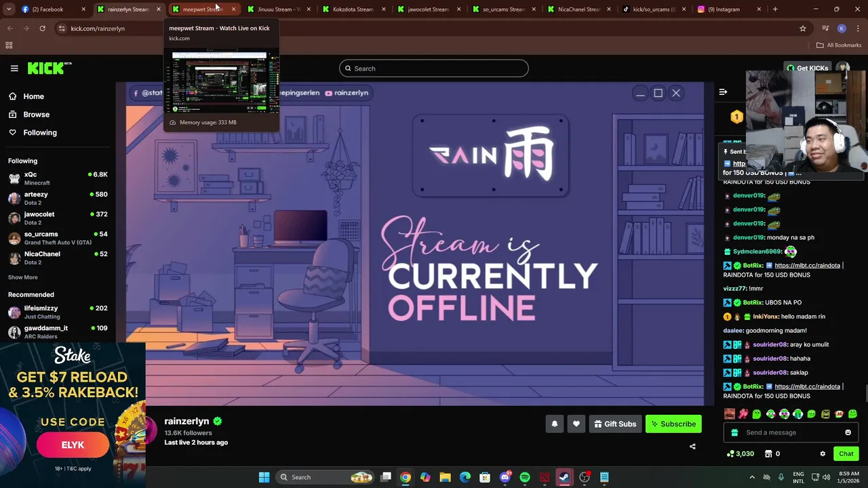Screen dimensions: 868x488
Task: Expand Show more under Following
Action: [23, 277]
